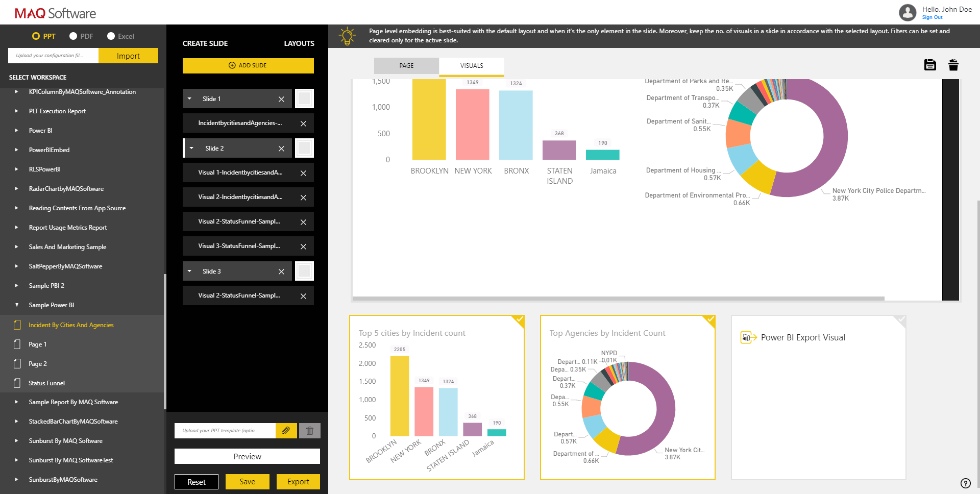This screenshot has width=980, height=494.
Task: Click the layout thumbnail next to Slide 1
Action: (x=304, y=98)
